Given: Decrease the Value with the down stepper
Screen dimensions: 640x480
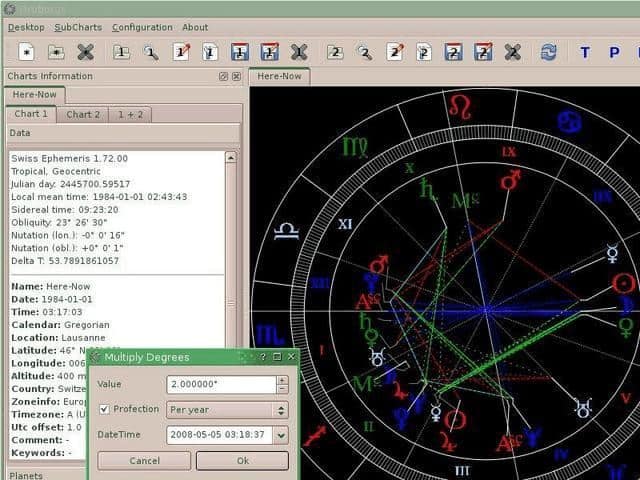Looking at the screenshot, I should (282, 389).
